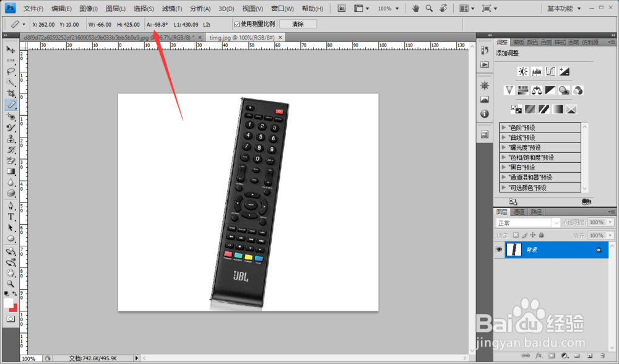This screenshot has height=364, width=619.
Task: Select the Hand tool in toolbox
Action: coord(11,273)
